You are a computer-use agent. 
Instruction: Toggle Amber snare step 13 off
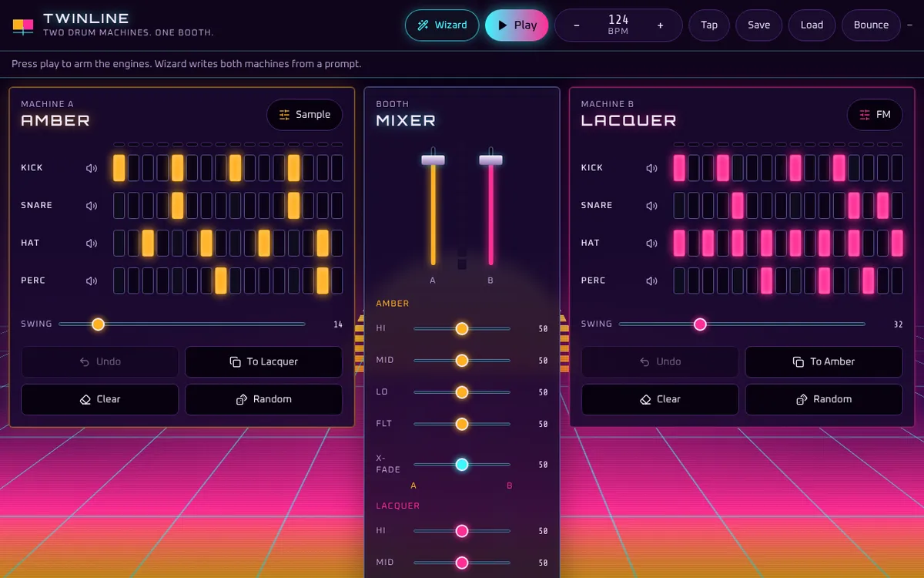293,206
